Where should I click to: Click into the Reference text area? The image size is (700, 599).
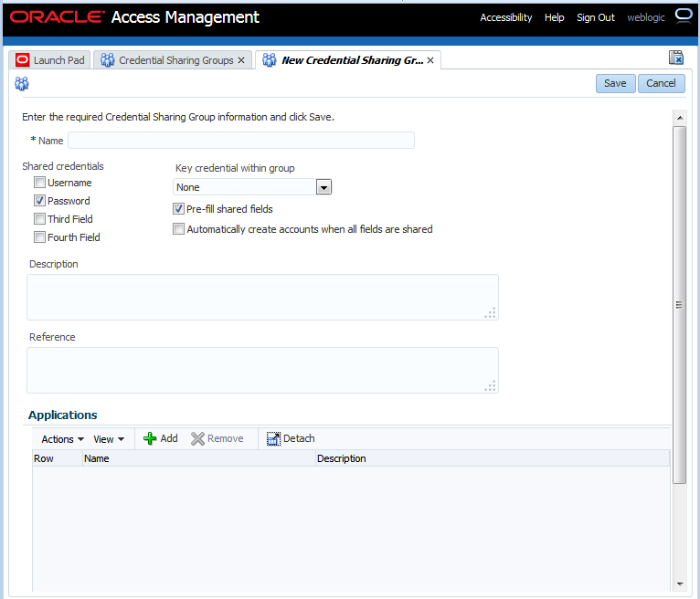[262, 370]
